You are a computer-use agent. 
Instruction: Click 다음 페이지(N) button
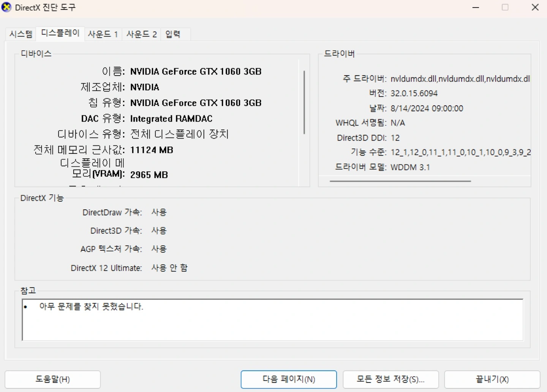(289, 379)
